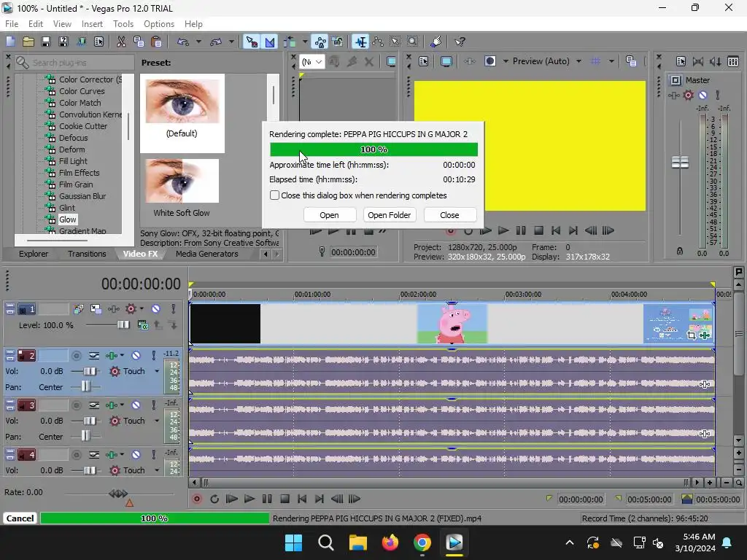Screen dimensions: 747x560
Task: Click the Cancel button in status bar
Action: (x=20, y=518)
